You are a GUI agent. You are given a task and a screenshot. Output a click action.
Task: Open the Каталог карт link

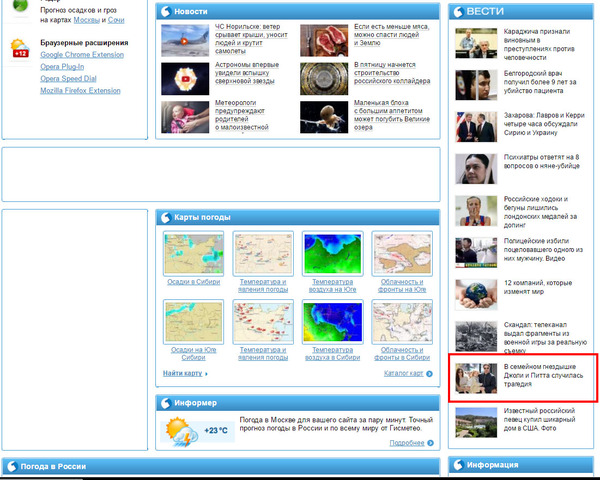(403, 373)
